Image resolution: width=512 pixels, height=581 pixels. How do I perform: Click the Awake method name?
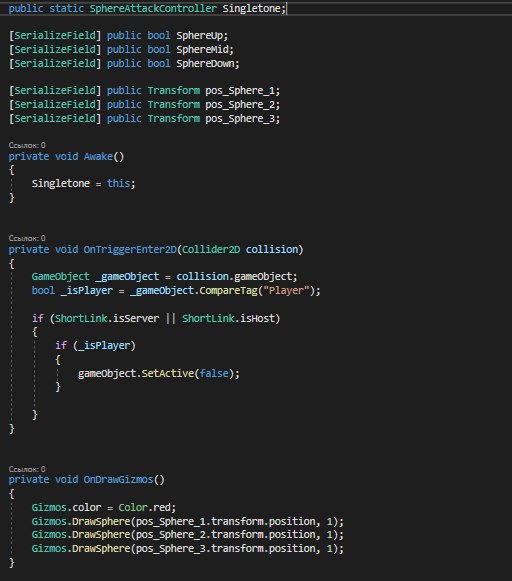(98, 156)
